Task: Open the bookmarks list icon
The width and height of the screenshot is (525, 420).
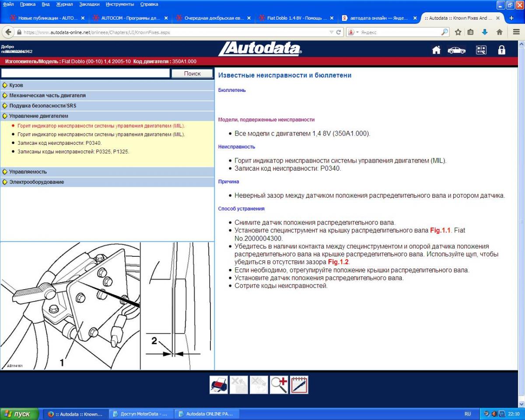Action: 471,32
